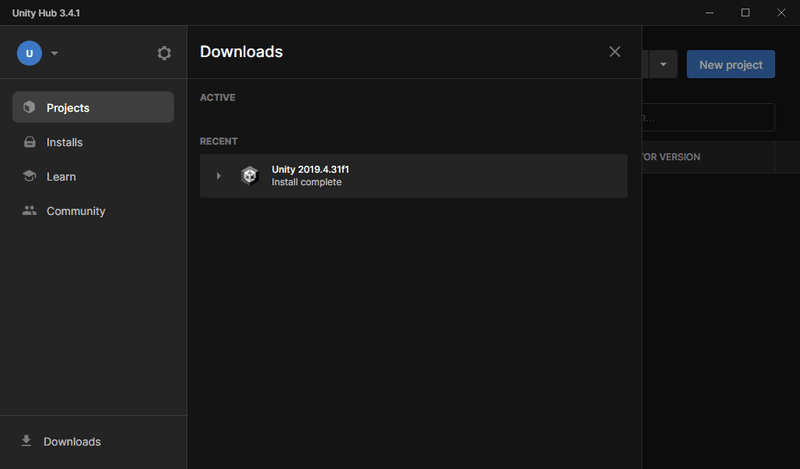Click the project search field
The width and height of the screenshot is (800, 469).
708,117
